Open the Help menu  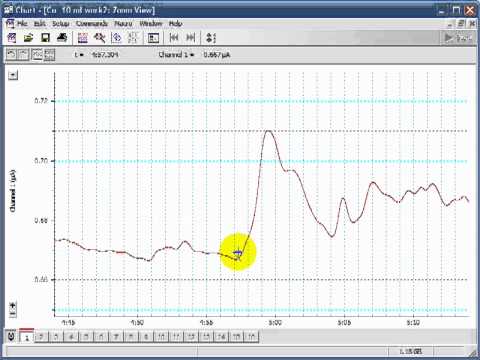(175, 23)
